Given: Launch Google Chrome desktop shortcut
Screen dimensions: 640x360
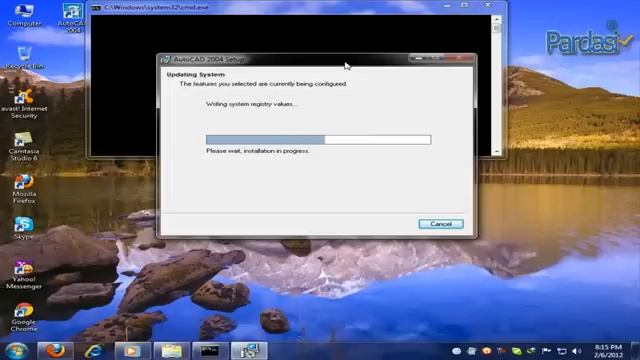Looking at the screenshot, I should 24,317.
